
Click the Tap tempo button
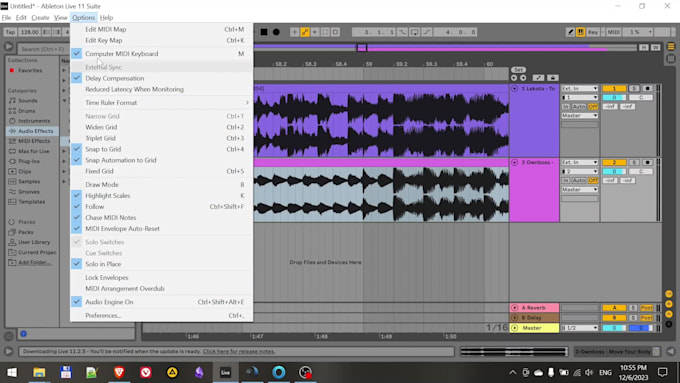point(10,32)
